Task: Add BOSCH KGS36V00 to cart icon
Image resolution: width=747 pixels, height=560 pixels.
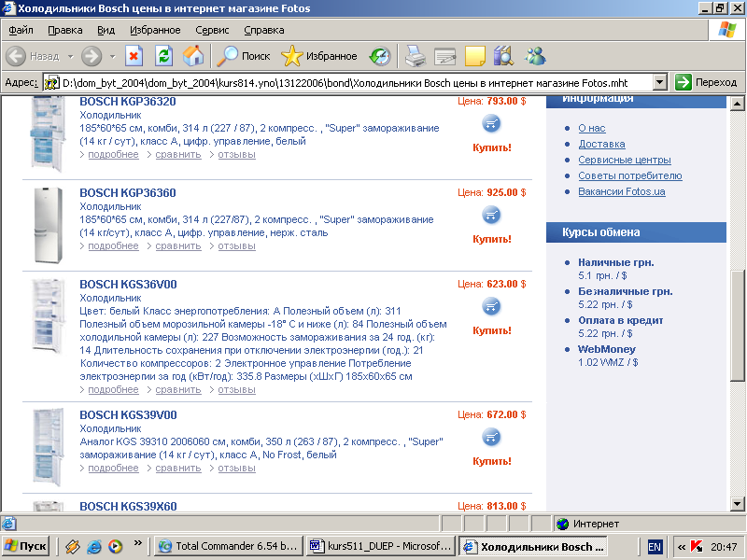Action: pyautogui.click(x=491, y=307)
